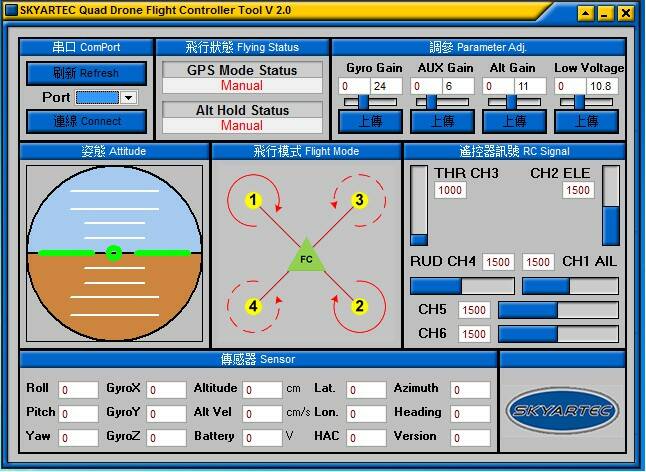The height and width of the screenshot is (472, 646).
Task: Click the Low Voltage value field showing 10.8
Action: 602,86
